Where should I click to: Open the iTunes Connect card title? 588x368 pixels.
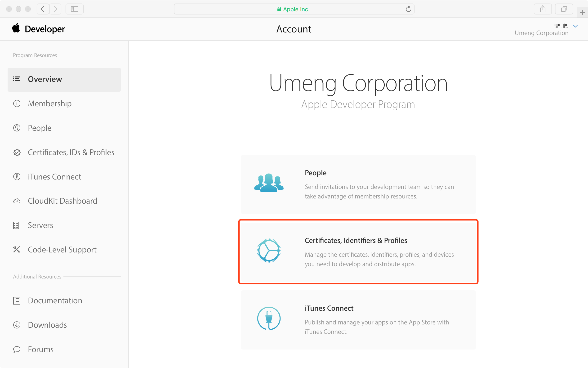(x=329, y=308)
